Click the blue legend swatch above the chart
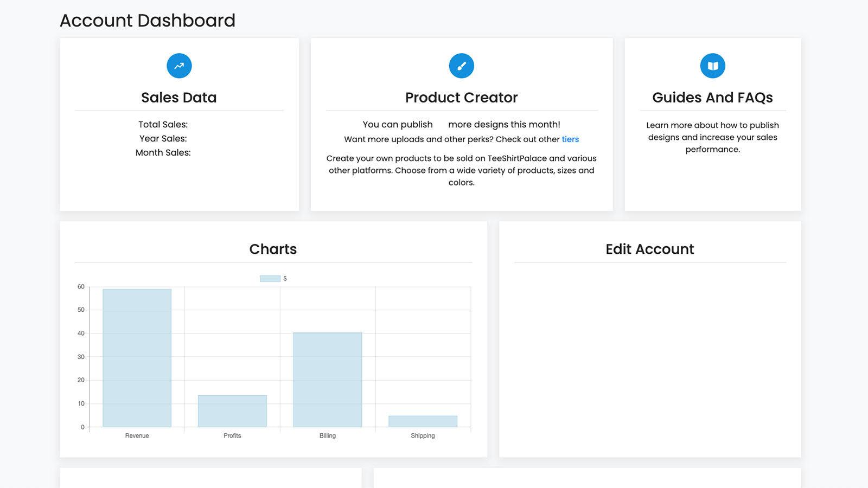Viewport: 868px width, 488px height. tap(269, 278)
